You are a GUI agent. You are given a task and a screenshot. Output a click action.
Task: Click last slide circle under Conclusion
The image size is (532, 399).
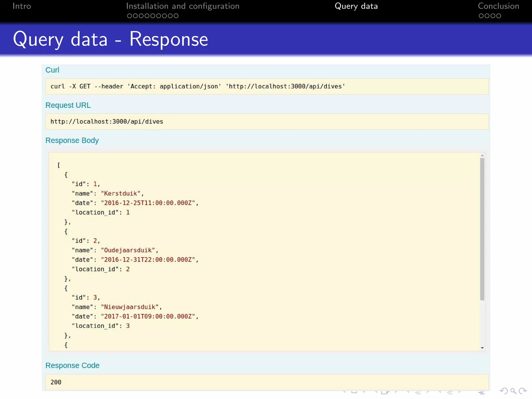[498, 16]
